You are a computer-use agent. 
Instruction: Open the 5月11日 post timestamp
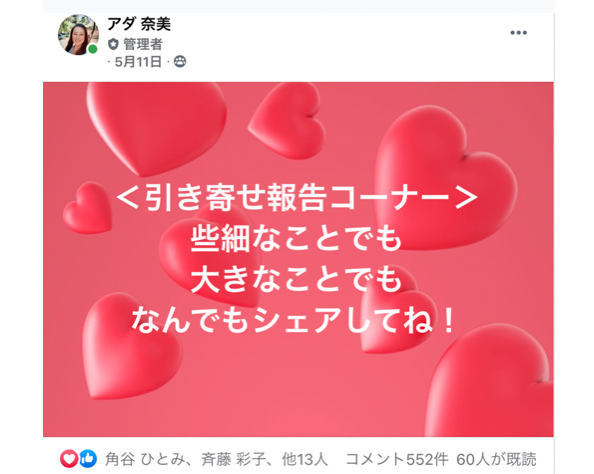pyautogui.click(x=138, y=61)
